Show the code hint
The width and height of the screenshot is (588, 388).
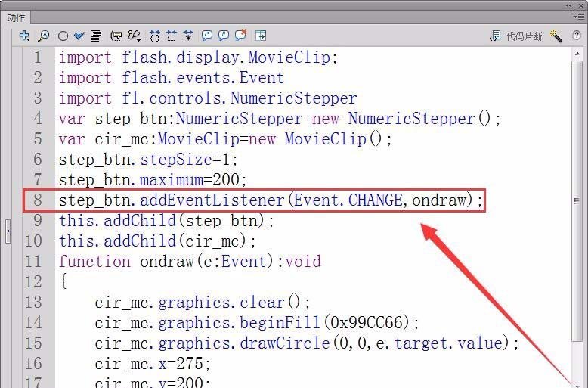tap(116, 36)
